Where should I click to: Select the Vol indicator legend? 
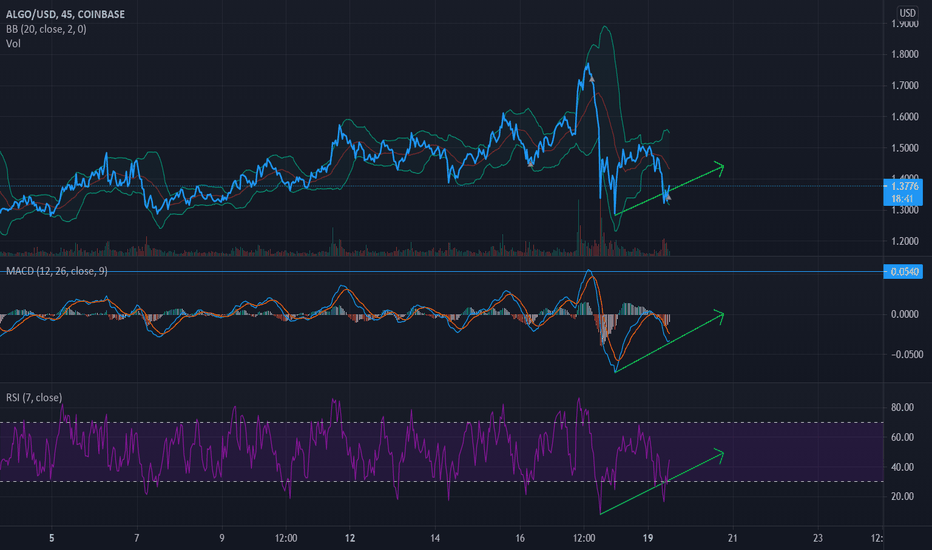tap(13, 43)
